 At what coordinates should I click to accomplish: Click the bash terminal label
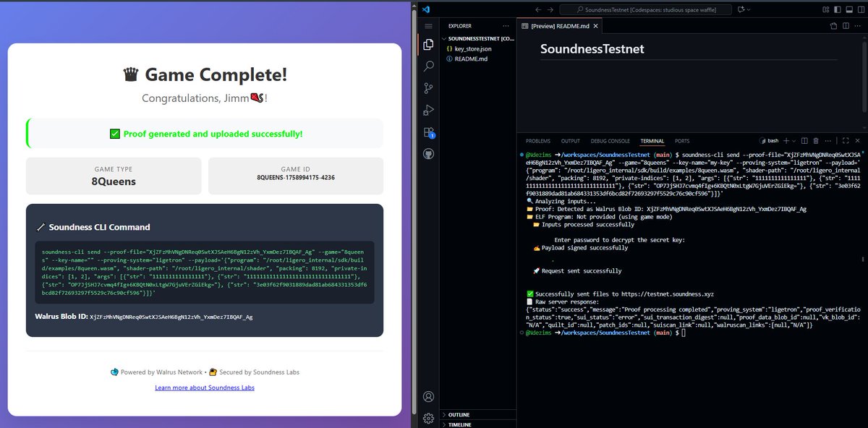768,141
